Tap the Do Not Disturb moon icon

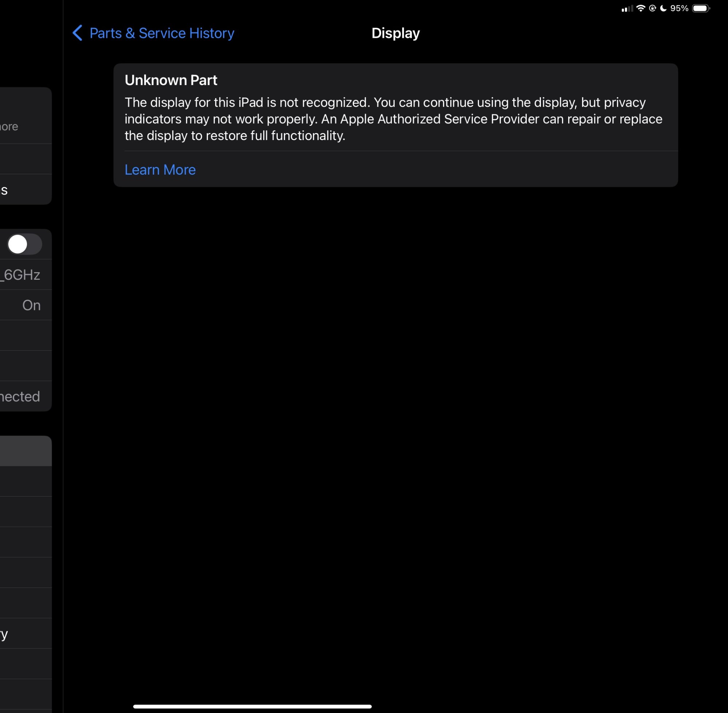tap(663, 8)
